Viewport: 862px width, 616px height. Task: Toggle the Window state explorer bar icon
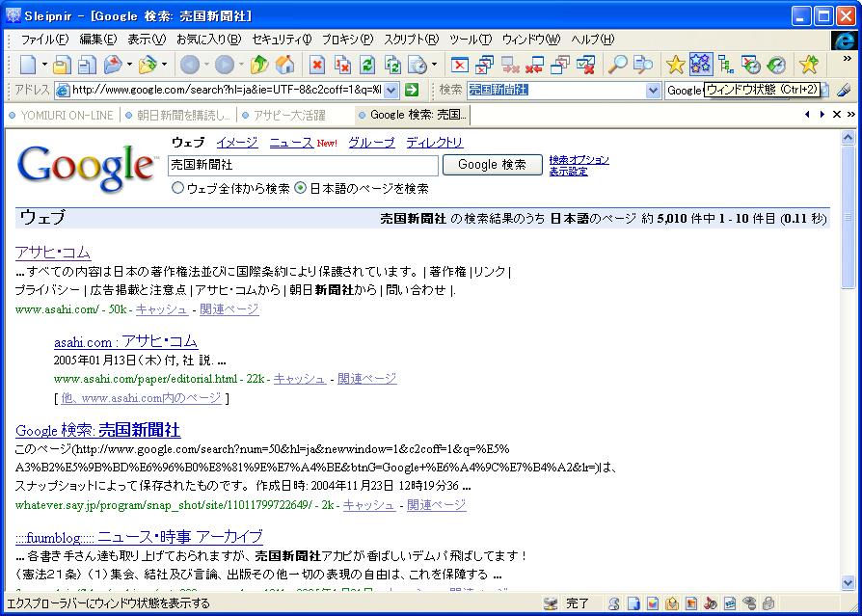[700, 65]
